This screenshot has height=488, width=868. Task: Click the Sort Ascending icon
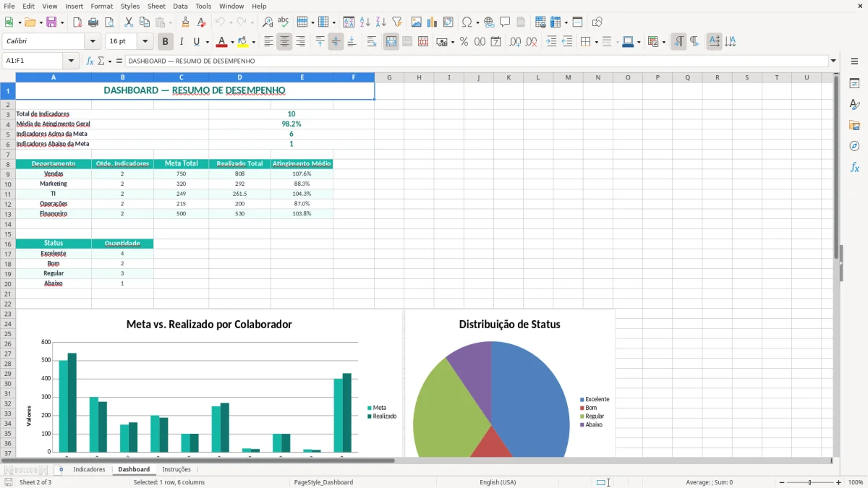pyautogui.click(x=365, y=22)
